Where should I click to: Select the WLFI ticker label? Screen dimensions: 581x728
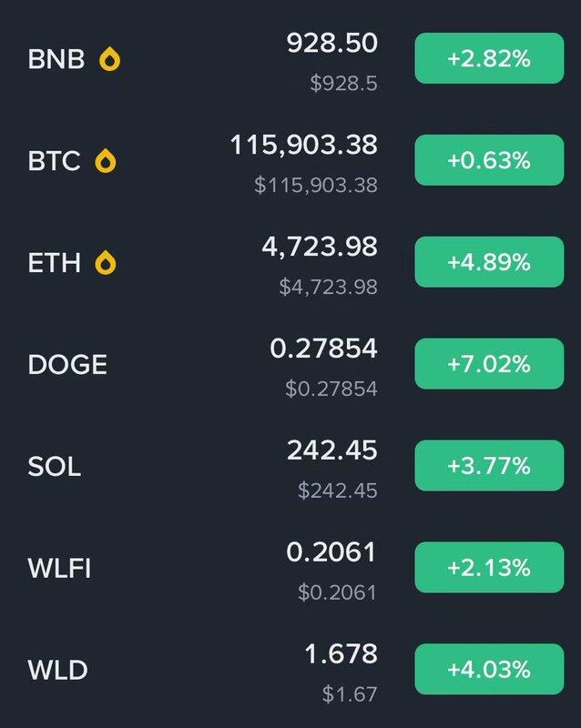point(59,568)
